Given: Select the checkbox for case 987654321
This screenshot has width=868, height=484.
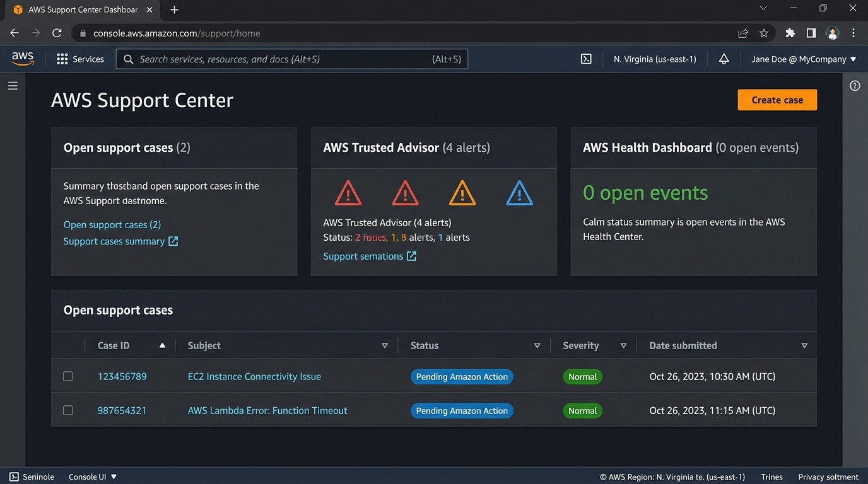Looking at the screenshot, I should point(68,410).
